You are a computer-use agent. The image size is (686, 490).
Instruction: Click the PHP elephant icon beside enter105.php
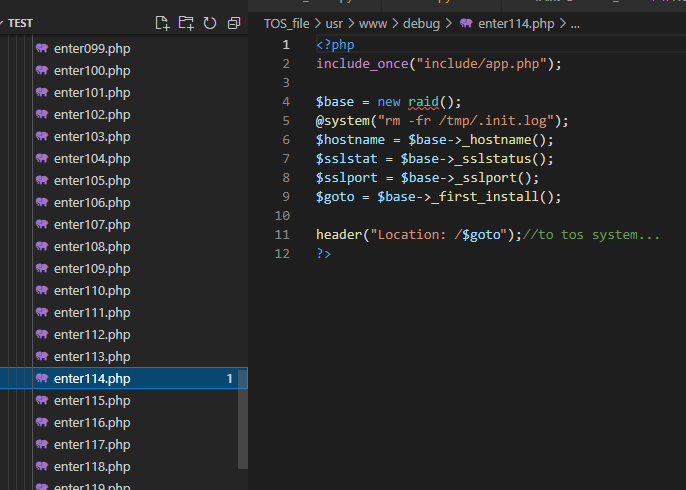(42, 180)
